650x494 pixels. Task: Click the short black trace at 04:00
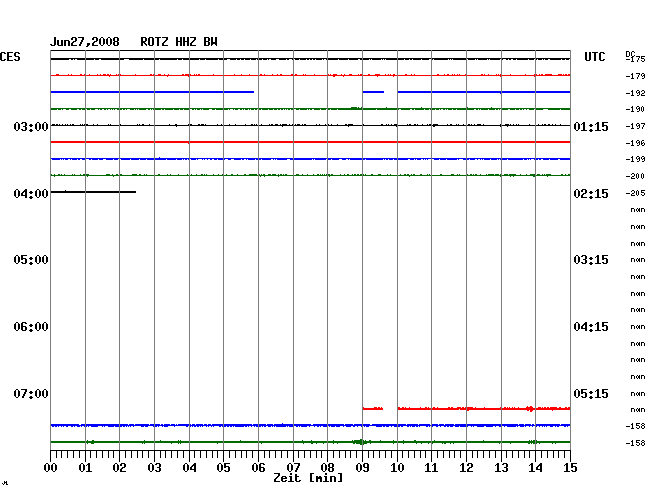click(x=93, y=192)
